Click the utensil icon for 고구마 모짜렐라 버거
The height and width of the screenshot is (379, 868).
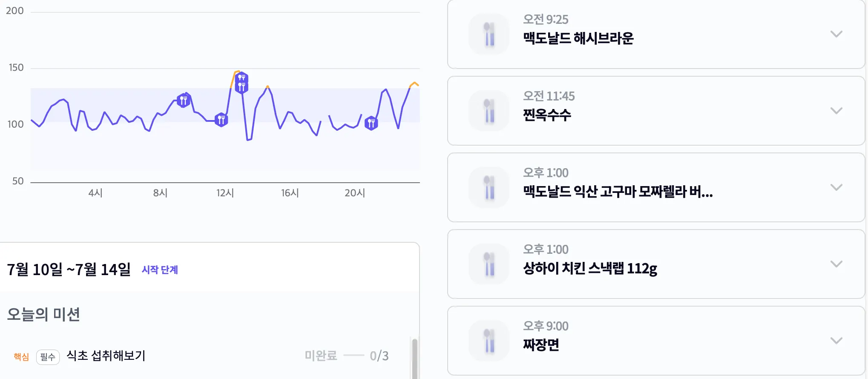(x=489, y=187)
